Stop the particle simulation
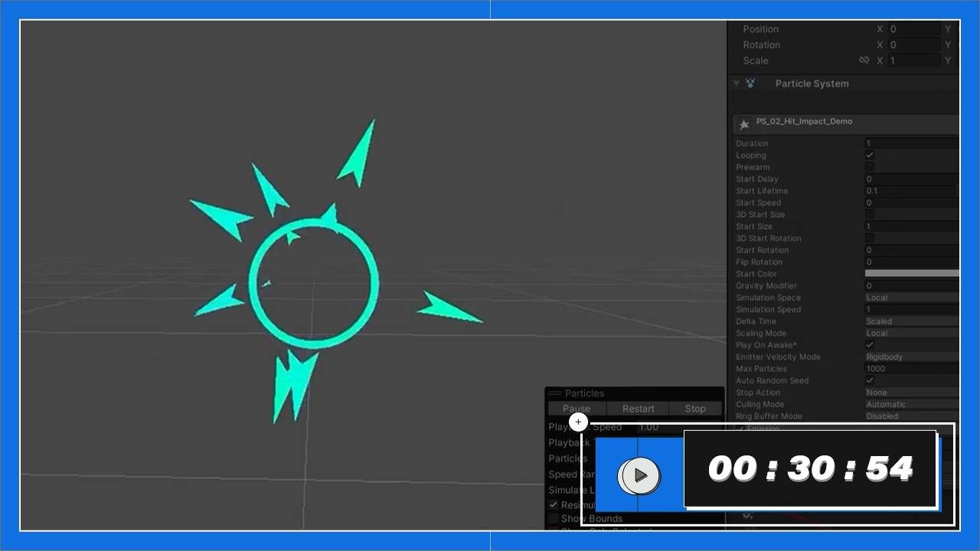 [x=695, y=409]
